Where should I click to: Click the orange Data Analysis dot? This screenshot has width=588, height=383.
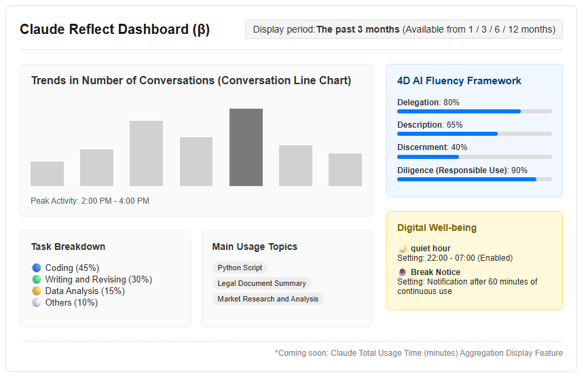[x=37, y=291]
